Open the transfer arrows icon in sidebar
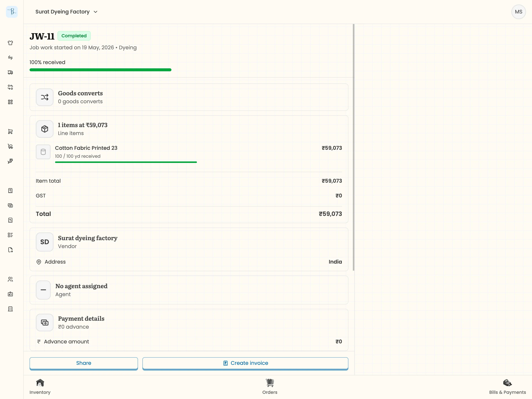 click(10, 58)
